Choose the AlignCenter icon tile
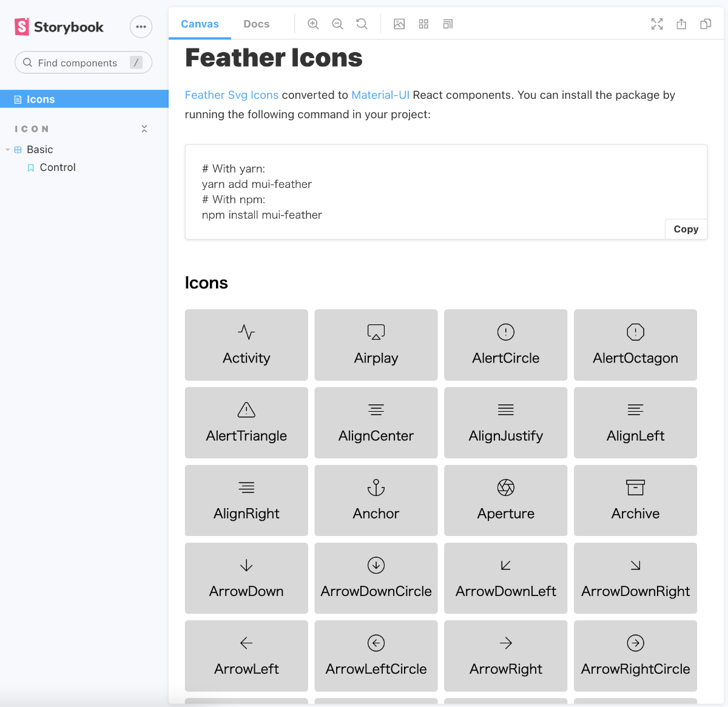Screen dimensions: 728x707 [x=376, y=423]
